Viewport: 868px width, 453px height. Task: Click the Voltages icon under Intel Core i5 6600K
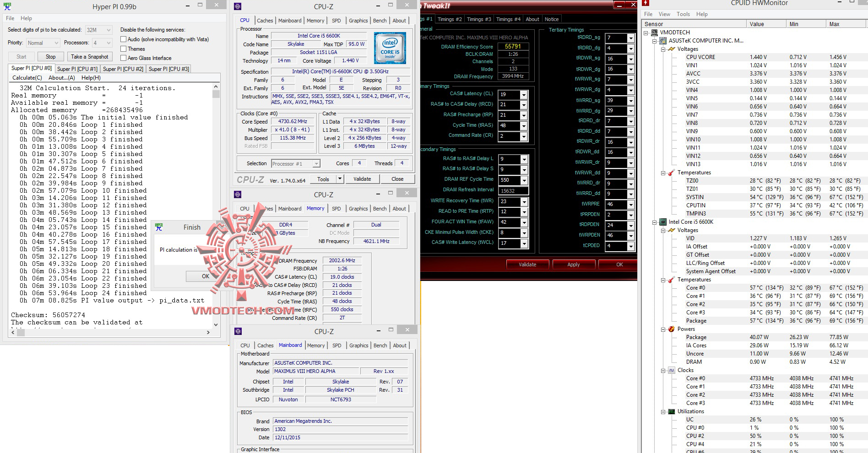click(672, 230)
